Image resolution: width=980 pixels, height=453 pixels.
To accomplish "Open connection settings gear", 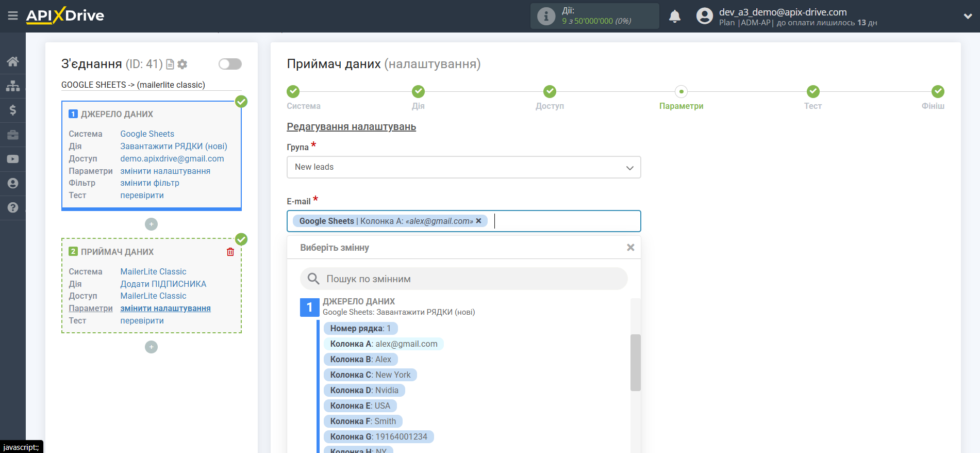I will coord(182,64).
